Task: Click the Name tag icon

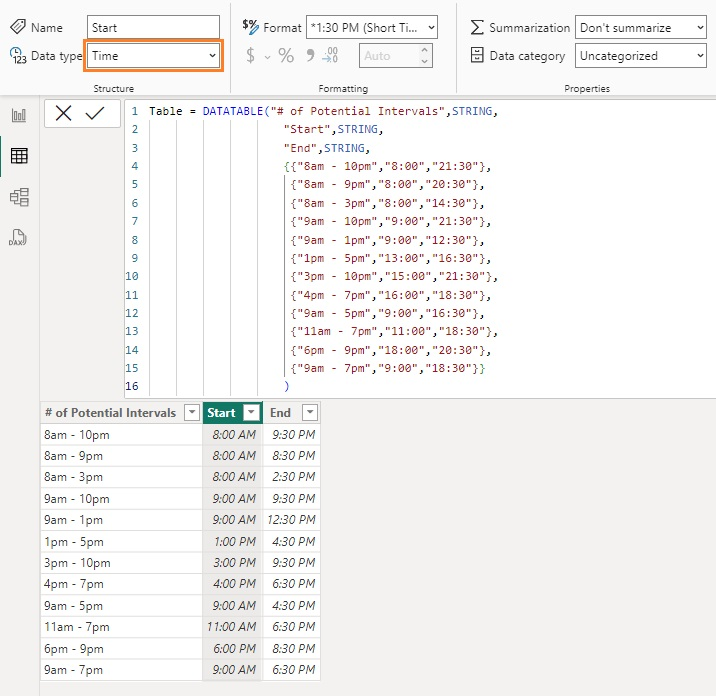Action: [18, 26]
